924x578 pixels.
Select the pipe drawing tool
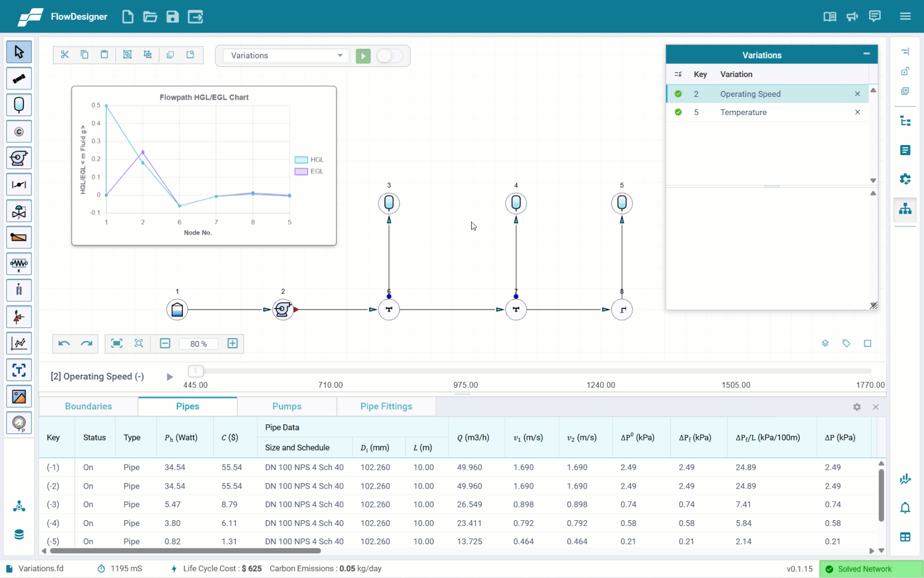(x=19, y=79)
